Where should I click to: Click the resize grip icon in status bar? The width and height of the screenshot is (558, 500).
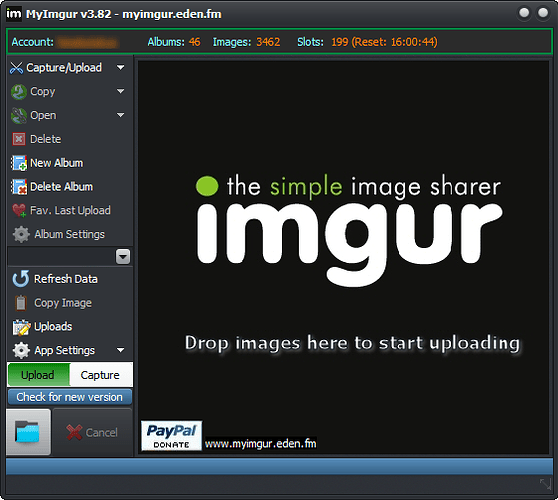point(545,484)
